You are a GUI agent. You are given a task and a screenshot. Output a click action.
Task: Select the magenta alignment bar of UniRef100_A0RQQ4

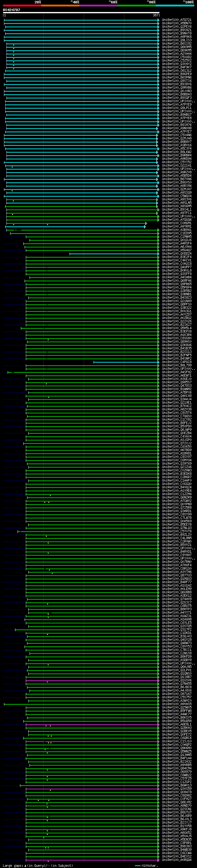coord(92,860)
